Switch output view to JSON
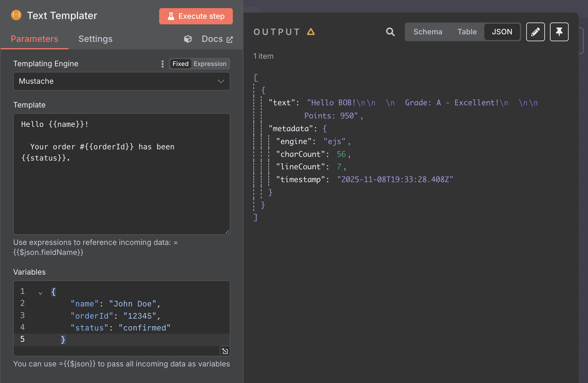Image resolution: width=588 pixels, height=383 pixels. tap(502, 32)
